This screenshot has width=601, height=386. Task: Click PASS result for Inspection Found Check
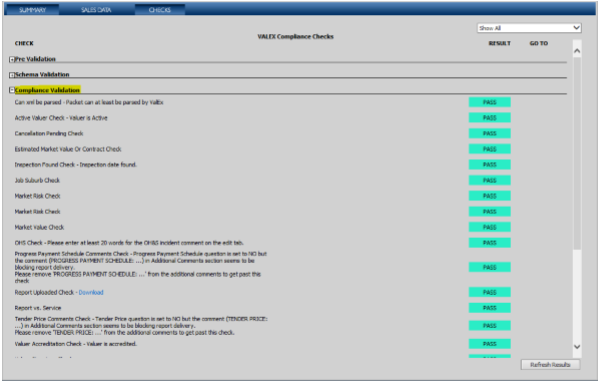coord(489,165)
